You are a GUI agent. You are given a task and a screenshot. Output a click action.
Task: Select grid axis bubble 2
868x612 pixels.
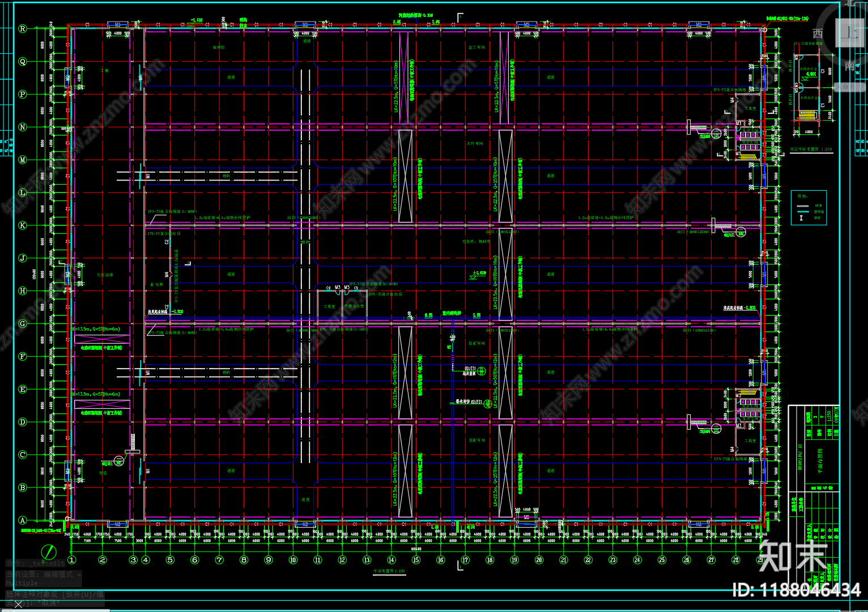tap(103, 560)
